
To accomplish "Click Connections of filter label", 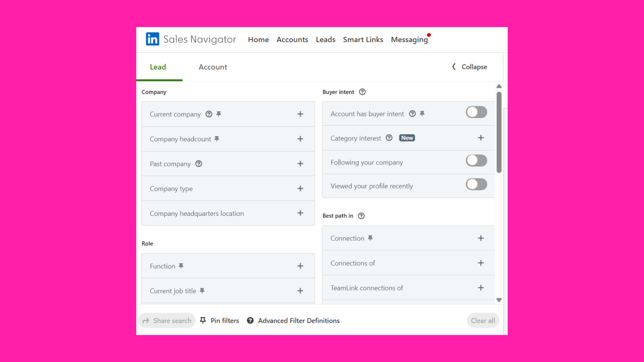I will (352, 263).
